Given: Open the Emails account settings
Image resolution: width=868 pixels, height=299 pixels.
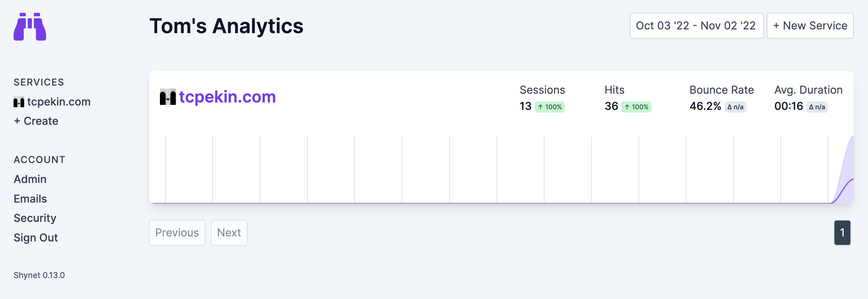Looking at the screenshot, I should point(30,199).
